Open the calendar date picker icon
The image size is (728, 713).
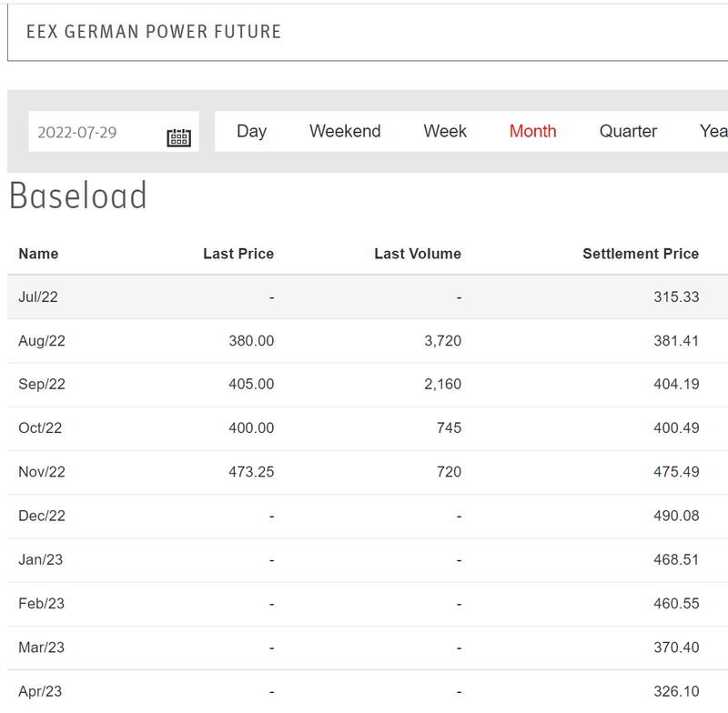[x=178, y=137]
